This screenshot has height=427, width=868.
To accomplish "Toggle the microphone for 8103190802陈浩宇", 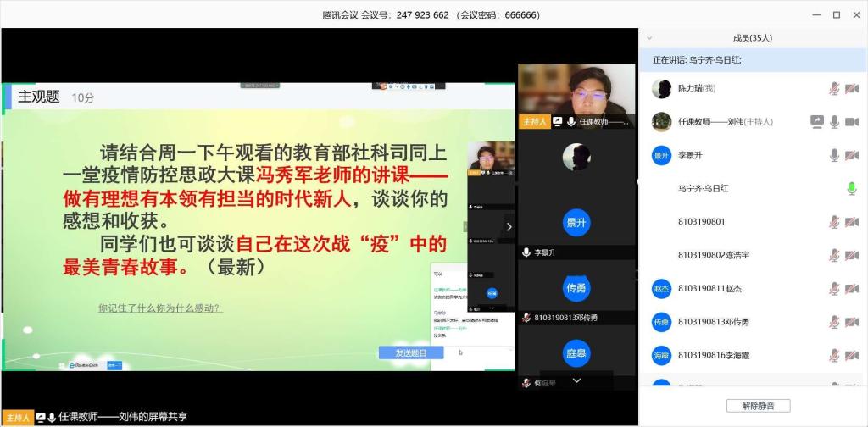I will coord(834,255).
